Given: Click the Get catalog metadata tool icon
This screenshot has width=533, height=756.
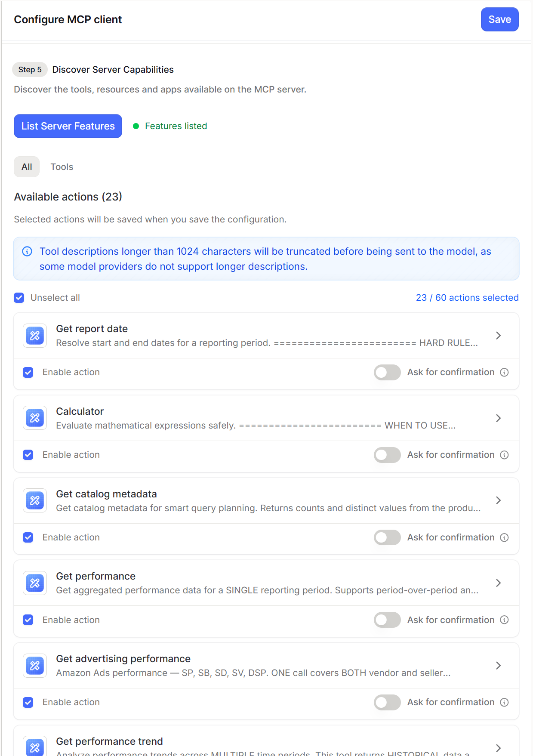Looking at the screenshot, I should (35, 500).
